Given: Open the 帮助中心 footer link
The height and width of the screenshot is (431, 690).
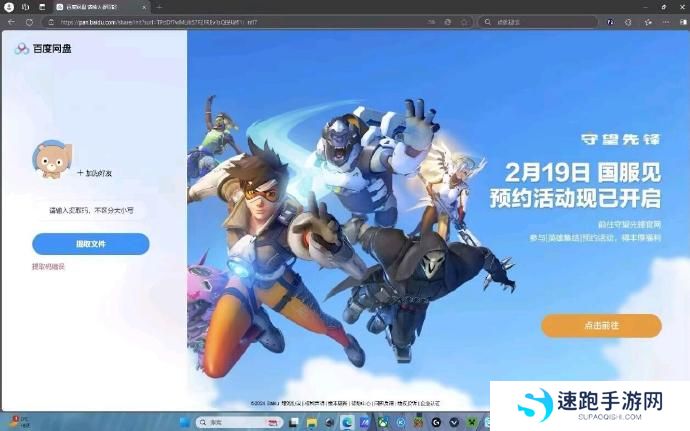Looking at the screenshot, I should 361,403.
